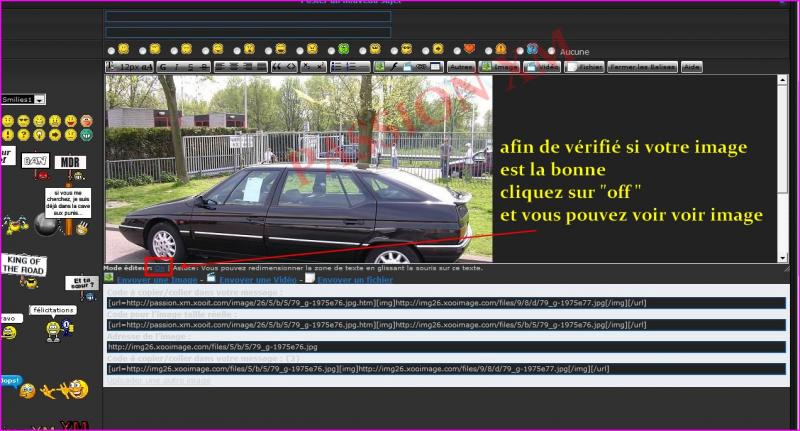This screenshot has height=431, width=800.
Task: Select the sunglasses smiley post icon radio
Action: click(394, 51)
